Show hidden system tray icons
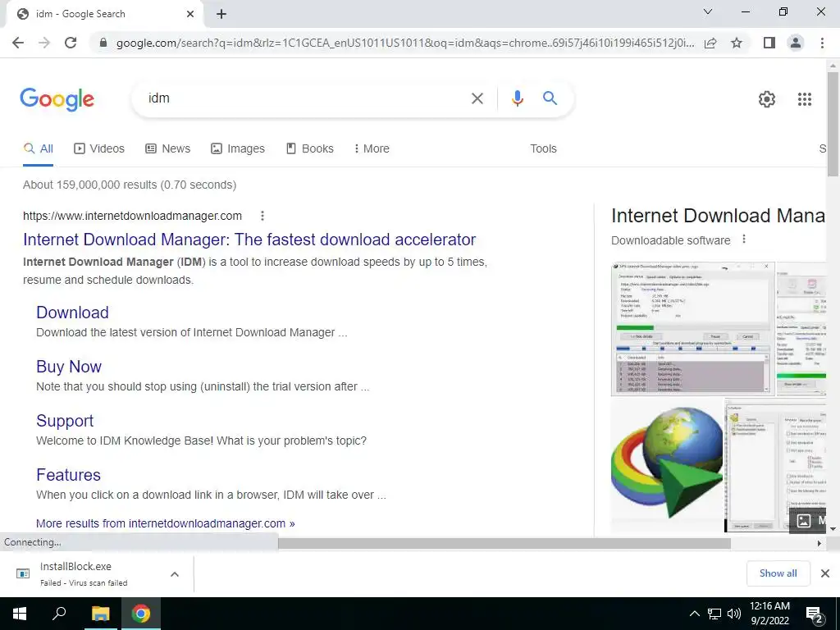This screenshot has width=840, height=630. (694, 614)
